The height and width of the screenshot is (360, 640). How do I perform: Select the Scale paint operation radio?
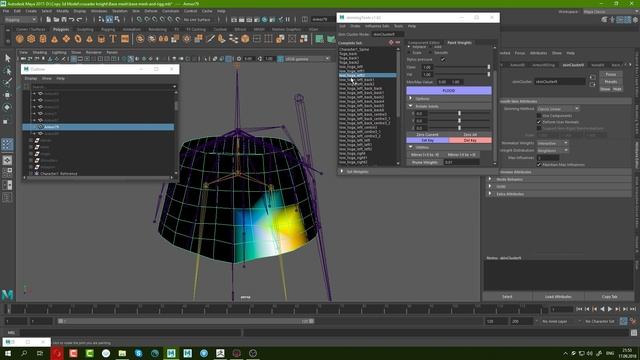pyautogui.click(x=409, y=53)
